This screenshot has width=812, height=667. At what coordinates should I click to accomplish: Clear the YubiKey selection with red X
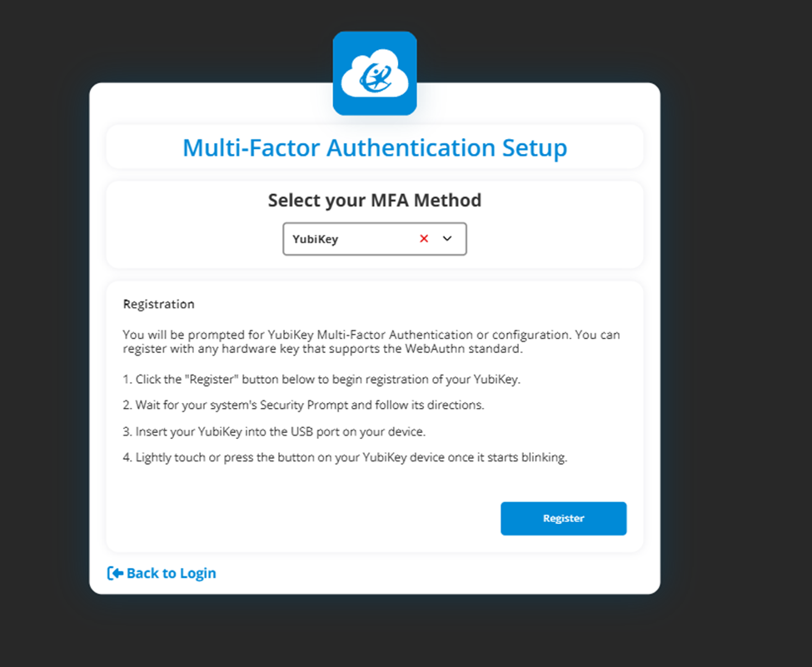[x=424, y=238]
